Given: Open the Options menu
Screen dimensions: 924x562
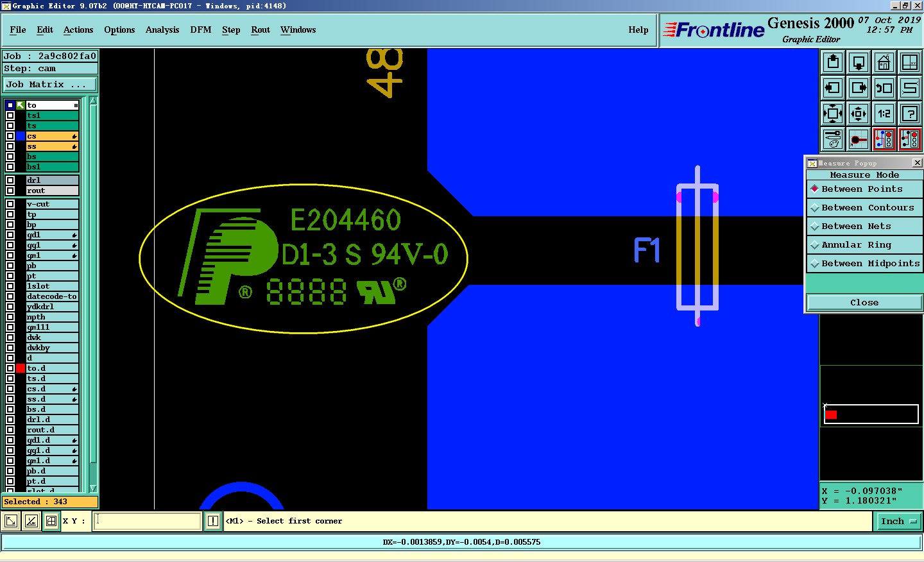Looking at the screenshot, I should 119,30.
